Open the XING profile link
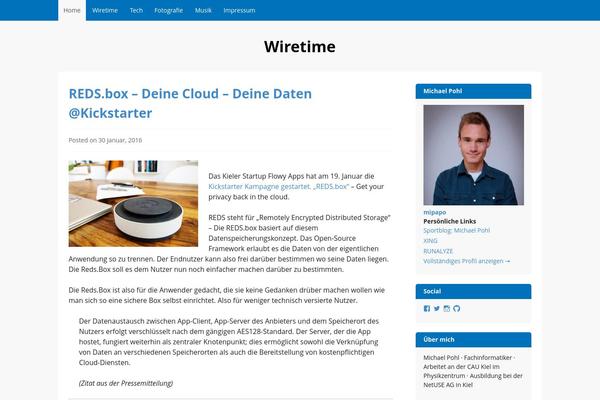The image size is (600, 400). click(430, 241)
